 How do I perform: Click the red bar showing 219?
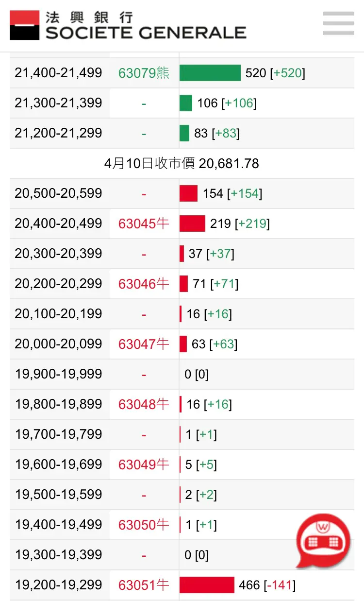pyautogui.click(x=192, y=224)
